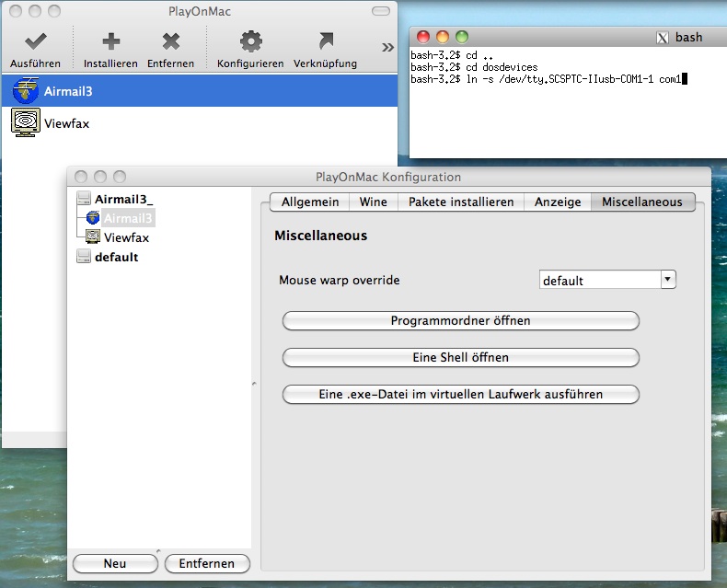Click the Miscellaneous section heading

click(x=321, y=236)
